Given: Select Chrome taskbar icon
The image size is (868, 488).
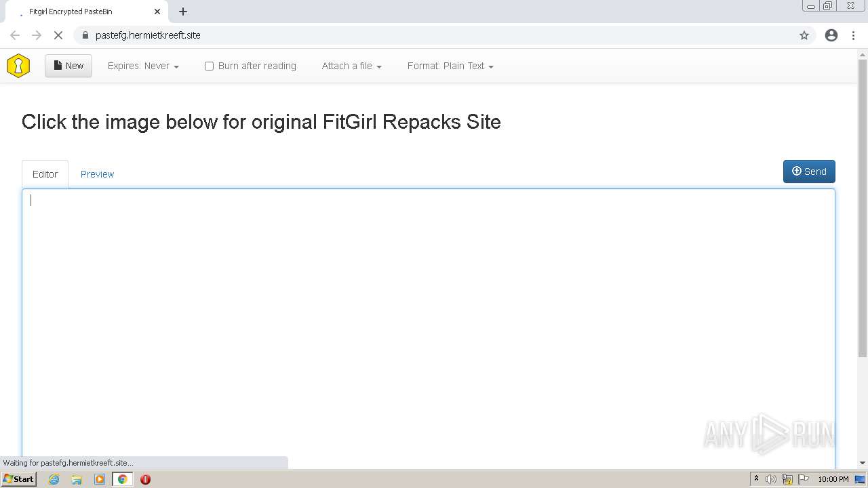Looking at the screenshot, I should click(123, 479).
